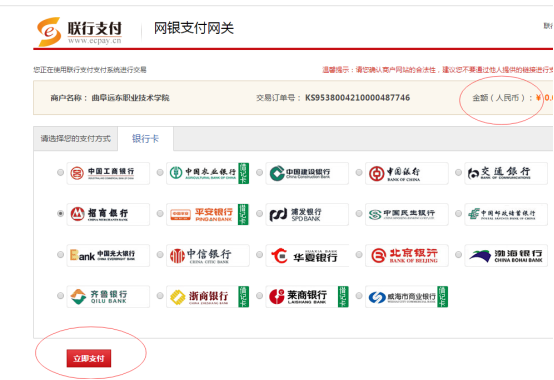Select the Postal Savings Bank radio button
Viewport: 554px width, 380px height.
(458, 214)
